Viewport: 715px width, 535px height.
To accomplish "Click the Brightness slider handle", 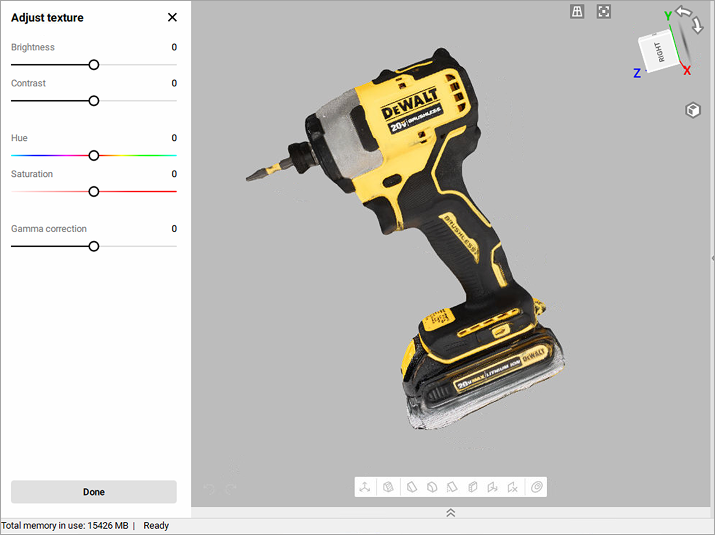I will [94, 65].
